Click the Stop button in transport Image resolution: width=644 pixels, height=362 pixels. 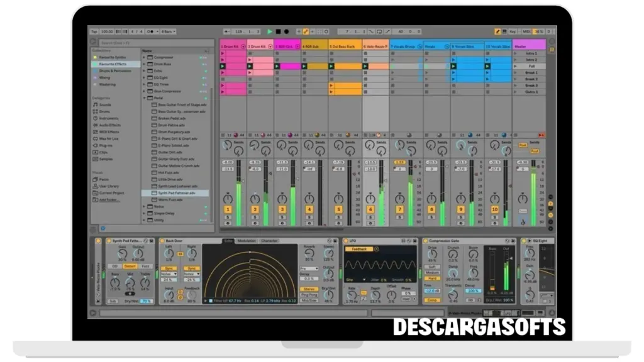click(x=278, y=31)
